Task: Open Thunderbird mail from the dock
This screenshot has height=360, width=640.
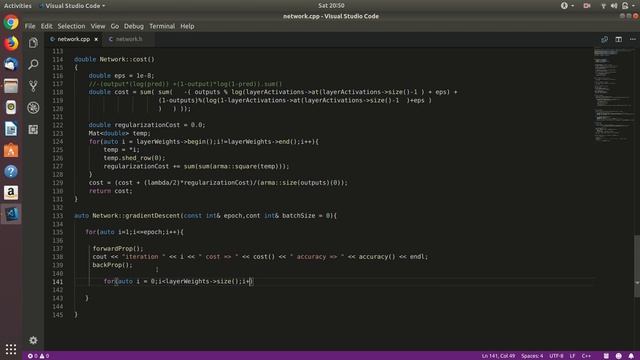Action: pyautogui.click(x=11, y=64)
